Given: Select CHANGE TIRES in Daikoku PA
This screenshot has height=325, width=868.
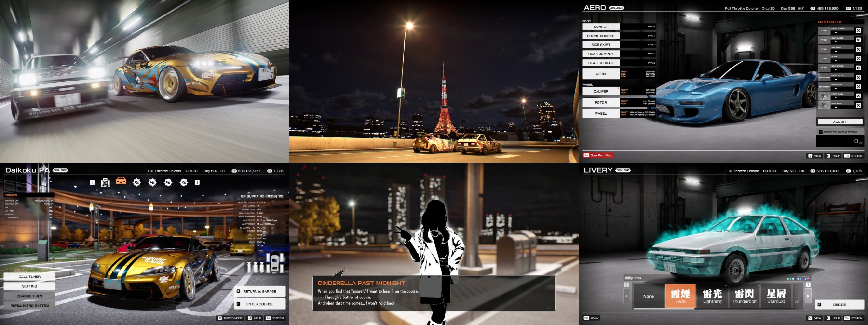Looking at the screenshot, I should click(29, 296).
